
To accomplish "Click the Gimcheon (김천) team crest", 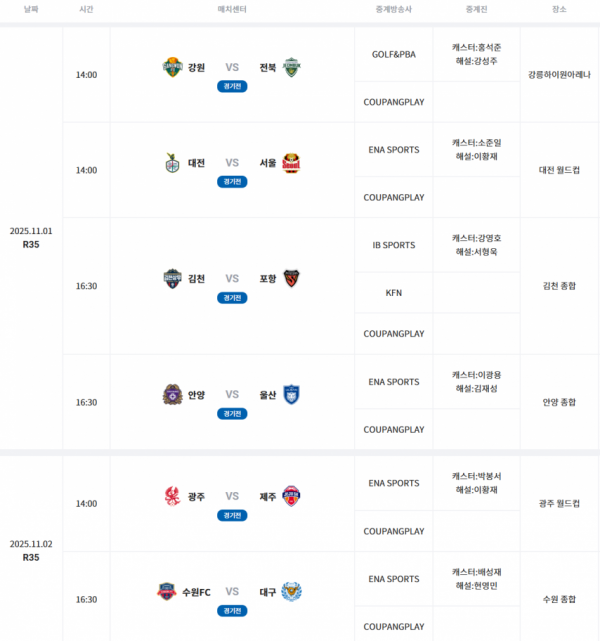I will (173, 279).
